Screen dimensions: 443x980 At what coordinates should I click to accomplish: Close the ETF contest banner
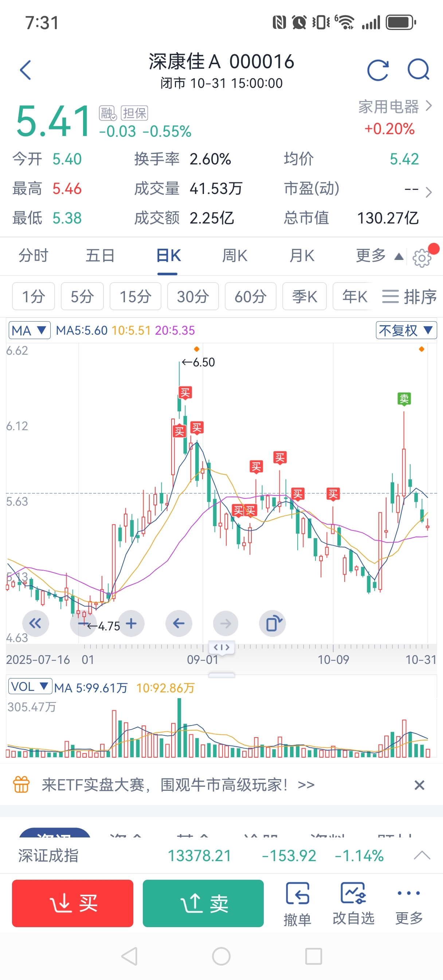(419, 785)
